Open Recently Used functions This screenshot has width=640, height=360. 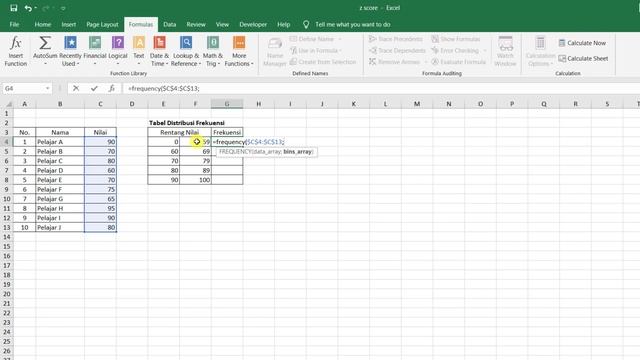point(70,51)
